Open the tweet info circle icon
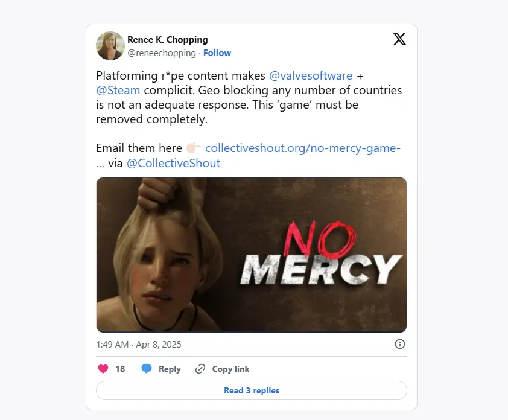This screenshot has height=420, width=508. (400, 344)
